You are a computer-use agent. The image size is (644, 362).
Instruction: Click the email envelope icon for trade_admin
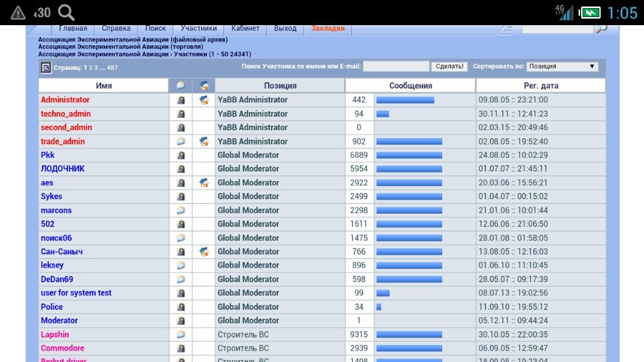(180, 141)
